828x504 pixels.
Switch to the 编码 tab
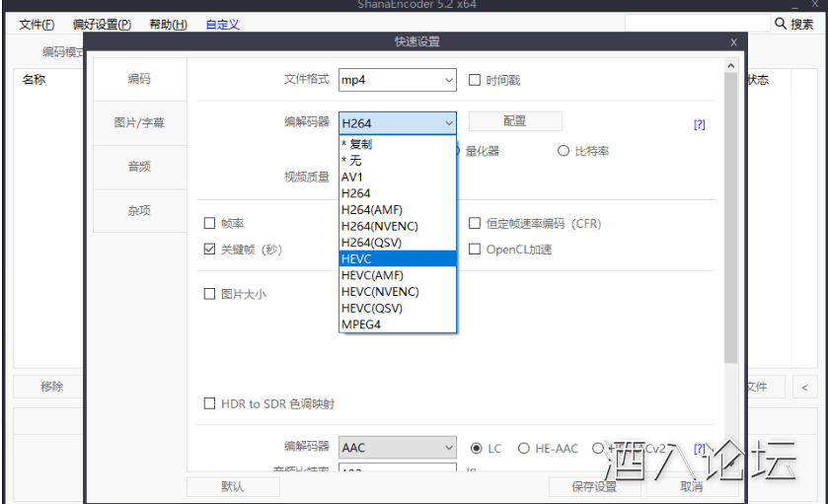[x=139, y=79]
